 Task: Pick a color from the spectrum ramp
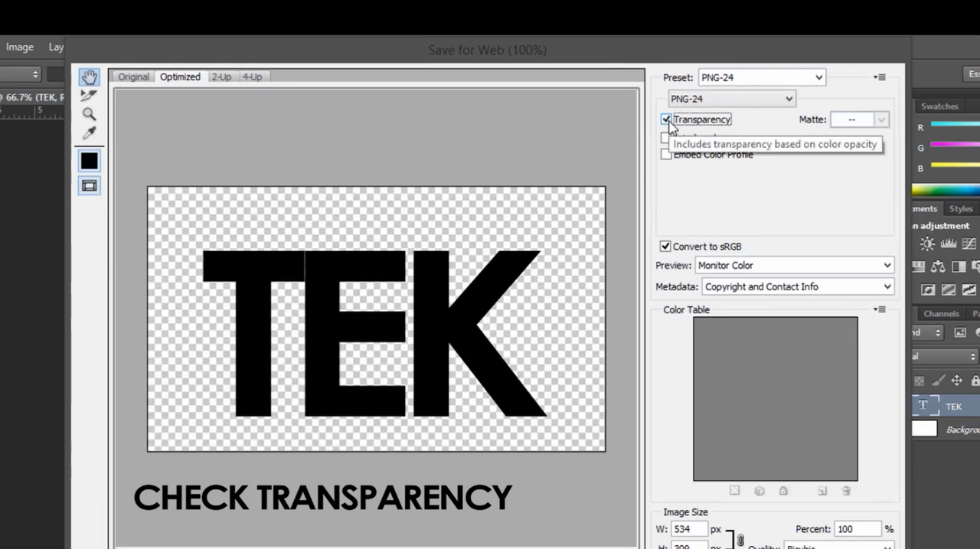pos(946,189)
